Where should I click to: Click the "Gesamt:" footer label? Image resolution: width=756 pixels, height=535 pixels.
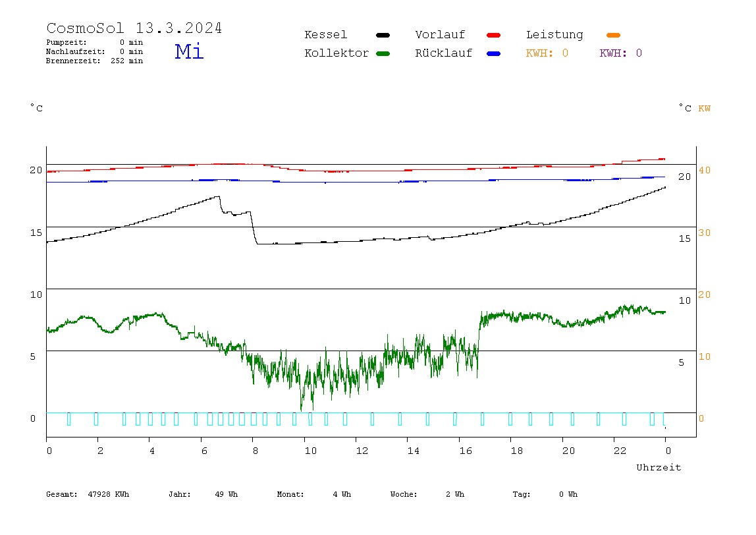coord(62,494)
